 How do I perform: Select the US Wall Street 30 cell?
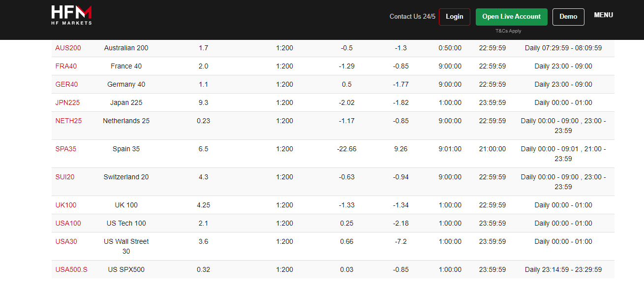click(x=126, y=246)
